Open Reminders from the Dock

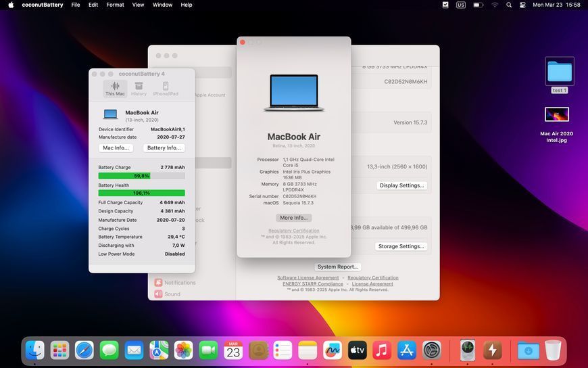tap(283, 350)
